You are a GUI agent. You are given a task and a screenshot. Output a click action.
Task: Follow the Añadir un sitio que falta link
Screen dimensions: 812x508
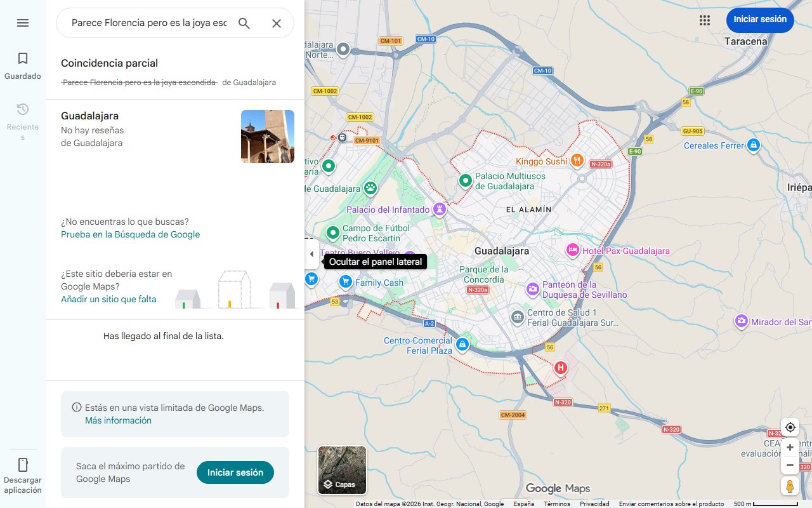click(x=108, y=298)
